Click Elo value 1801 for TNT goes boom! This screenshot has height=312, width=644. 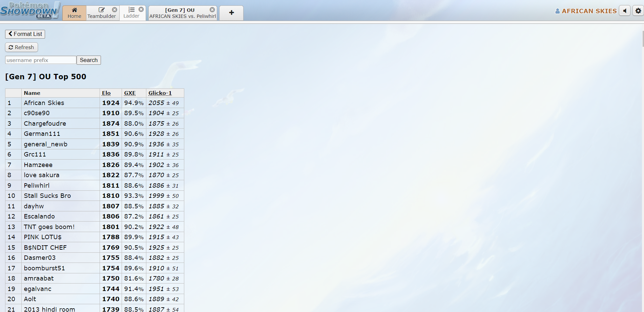tap(111, 227)
